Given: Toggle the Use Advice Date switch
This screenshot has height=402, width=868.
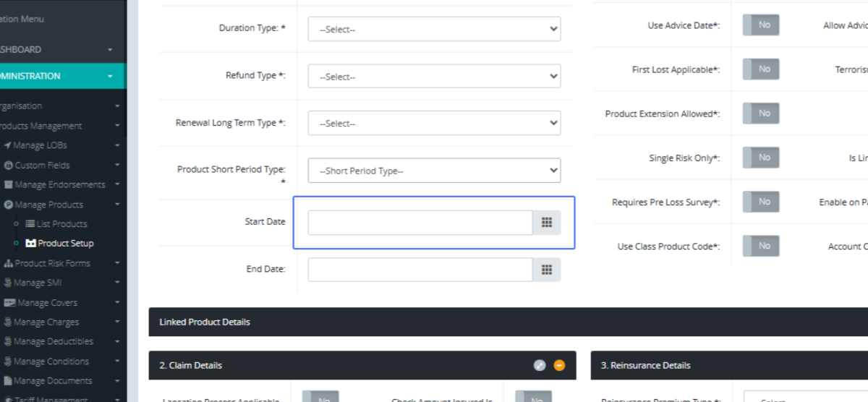Looking at the screenshot, I should [x=760, y=25].
